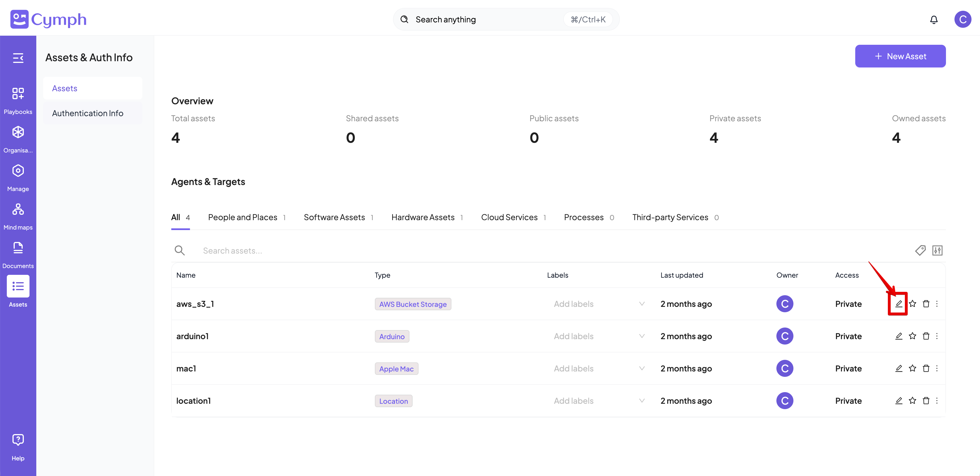
Task: Open Mind maps in the sidebar
Action: (x=18, y=216)
